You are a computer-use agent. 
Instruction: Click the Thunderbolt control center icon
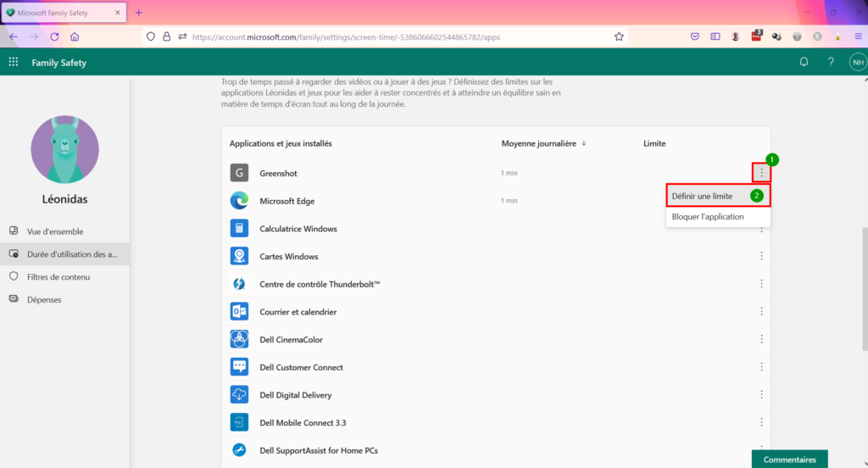[x=239, y=283]
